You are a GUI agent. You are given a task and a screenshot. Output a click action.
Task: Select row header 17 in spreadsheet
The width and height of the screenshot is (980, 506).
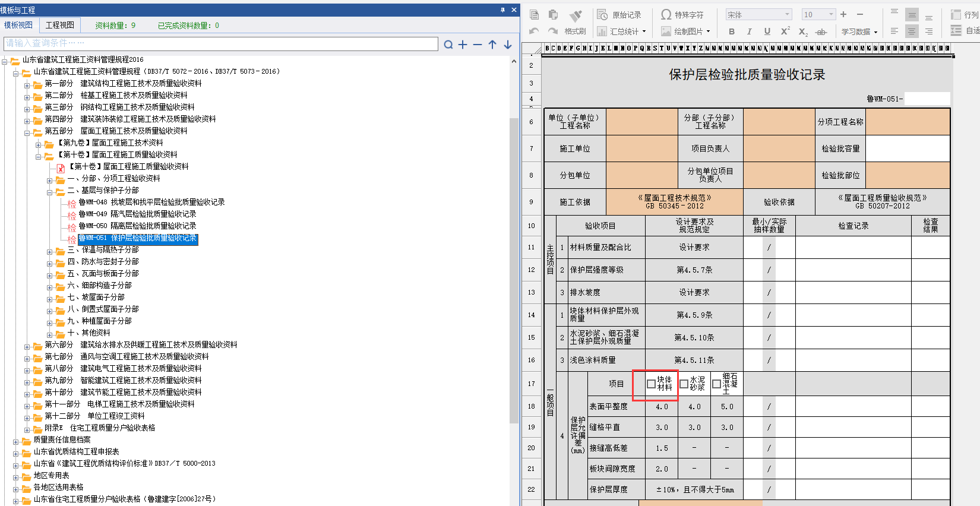pyautogui.click(x=532, y=384)
